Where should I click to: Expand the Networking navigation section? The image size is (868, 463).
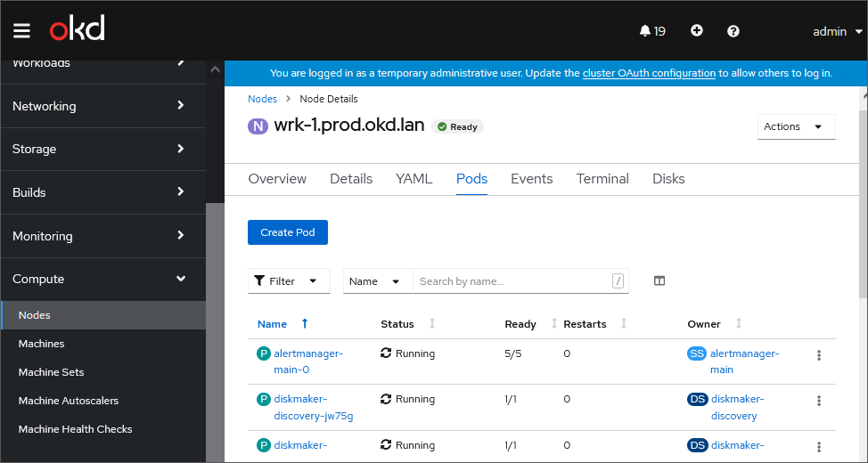(x=102, y=106)
